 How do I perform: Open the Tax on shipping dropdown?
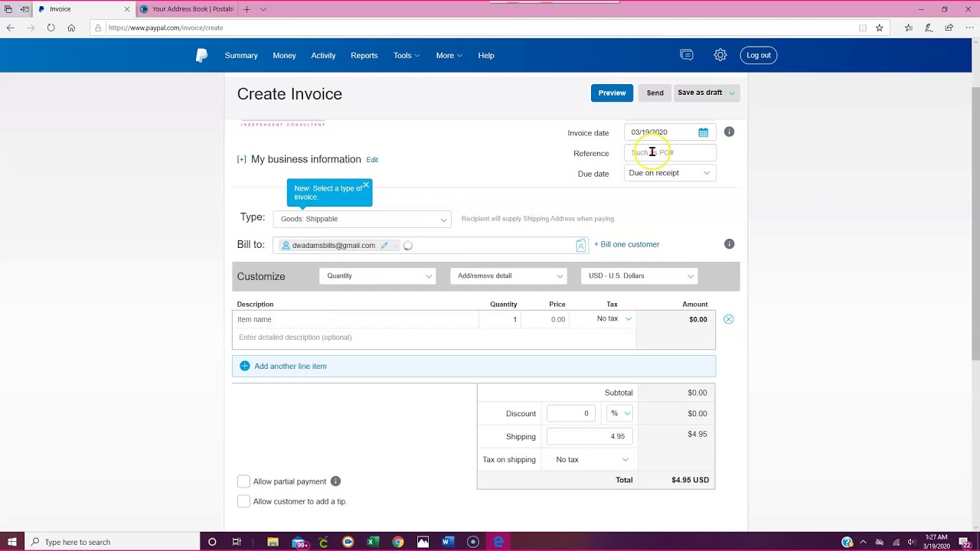point(592,459)
